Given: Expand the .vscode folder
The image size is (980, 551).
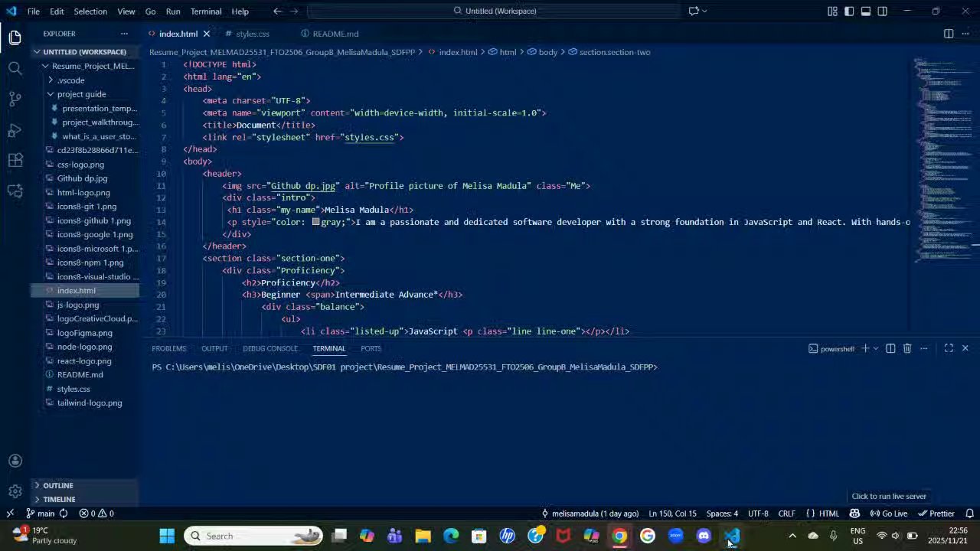Looking at the screenshot, I should [70, 80].
